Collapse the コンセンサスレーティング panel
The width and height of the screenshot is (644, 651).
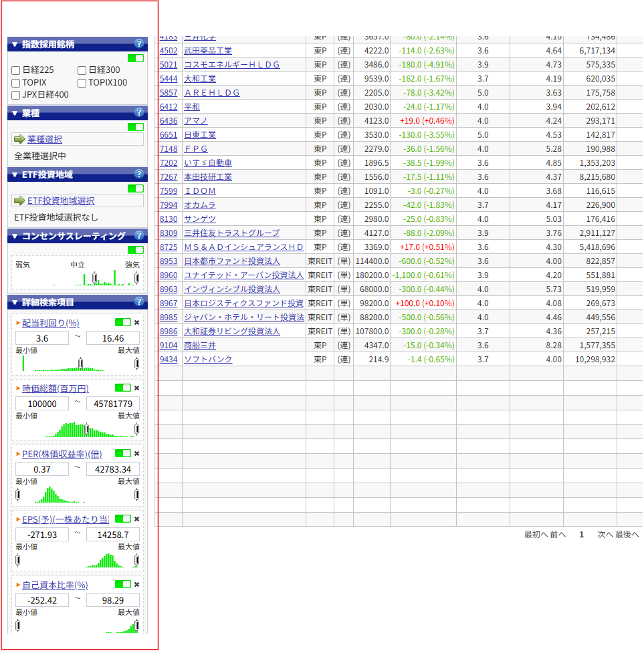click(x=15, y=237)
